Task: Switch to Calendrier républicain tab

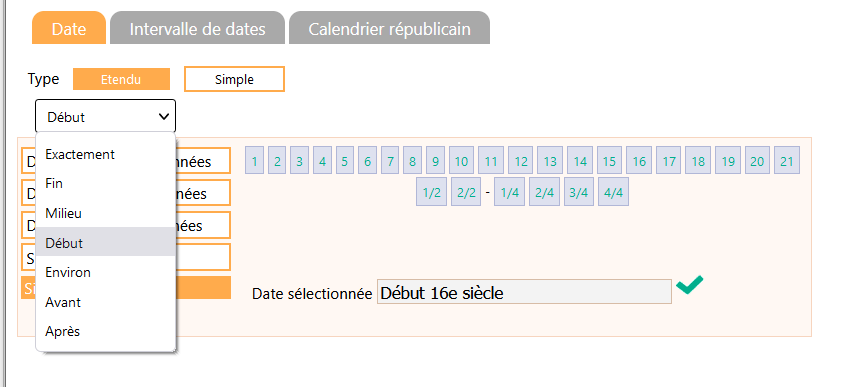Action: 390,28
